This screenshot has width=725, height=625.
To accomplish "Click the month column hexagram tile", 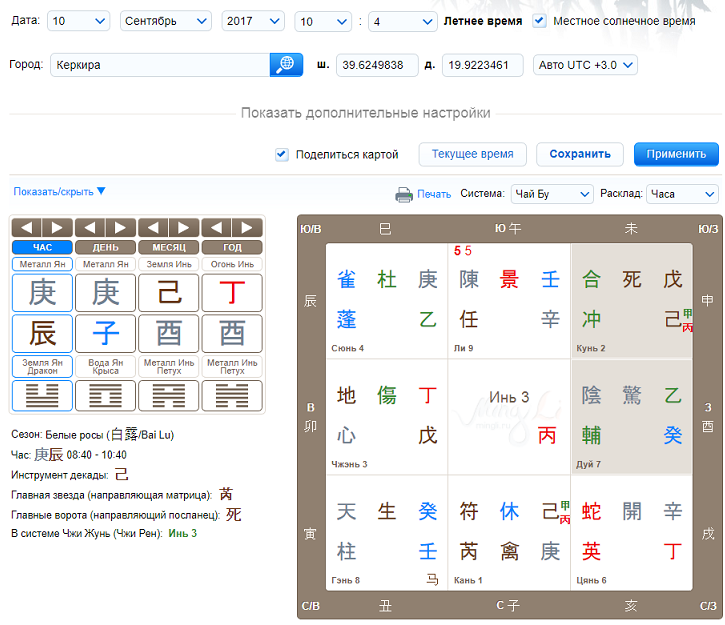I will pos(169,396).
